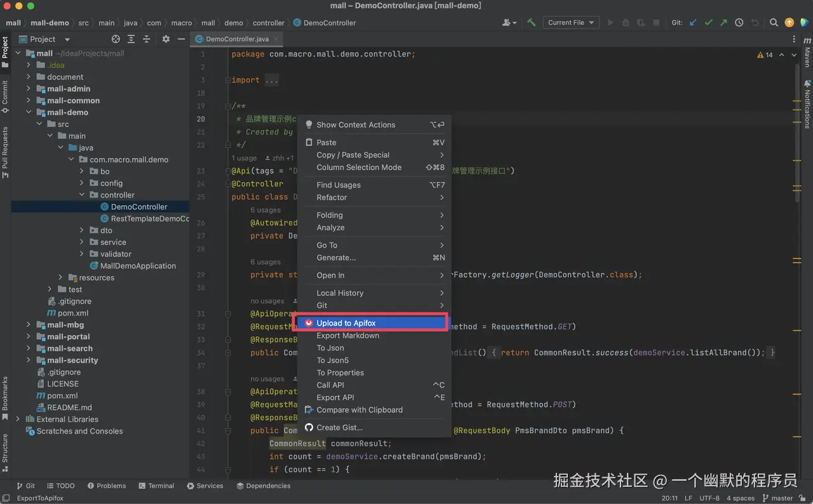Click LF line separator in status bar
This screenshot has width=813, height=504.
click(688, 498)
